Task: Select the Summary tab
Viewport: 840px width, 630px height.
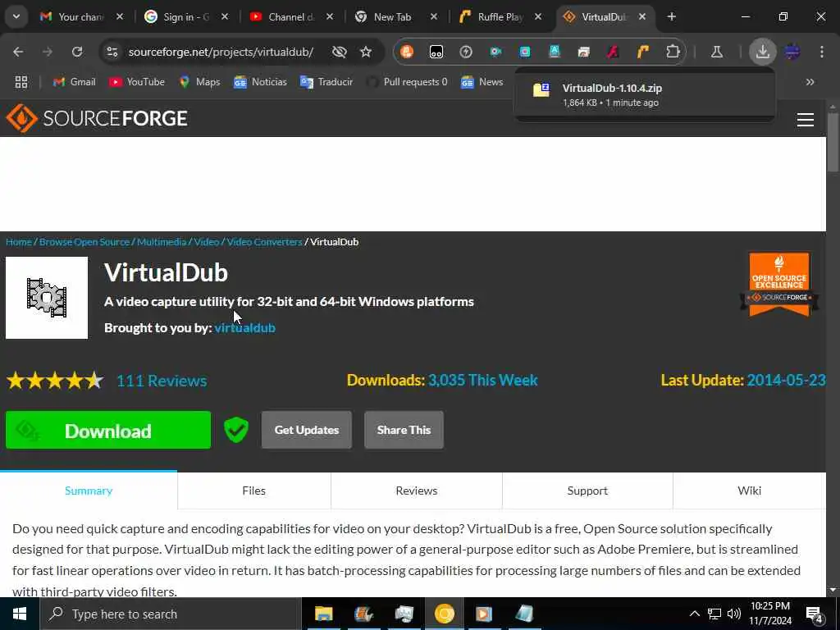Action: click(89, 491)
